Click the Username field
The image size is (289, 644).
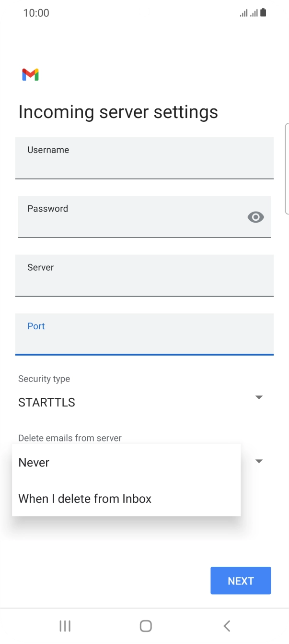[x=144, y=158]
